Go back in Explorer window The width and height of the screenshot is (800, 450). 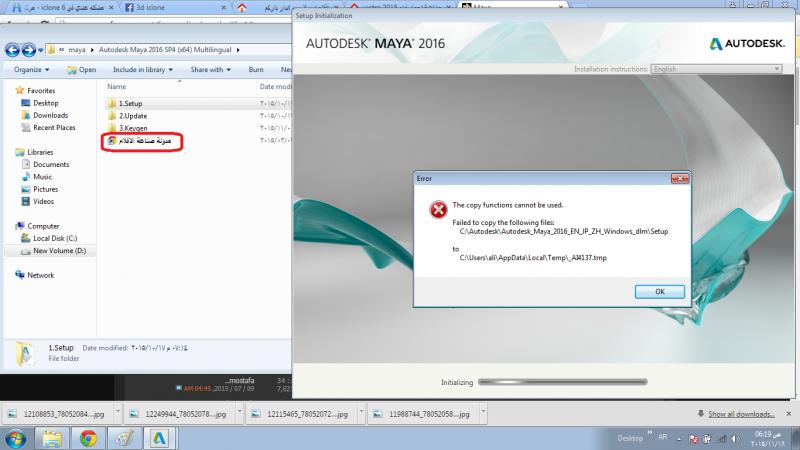12,50
